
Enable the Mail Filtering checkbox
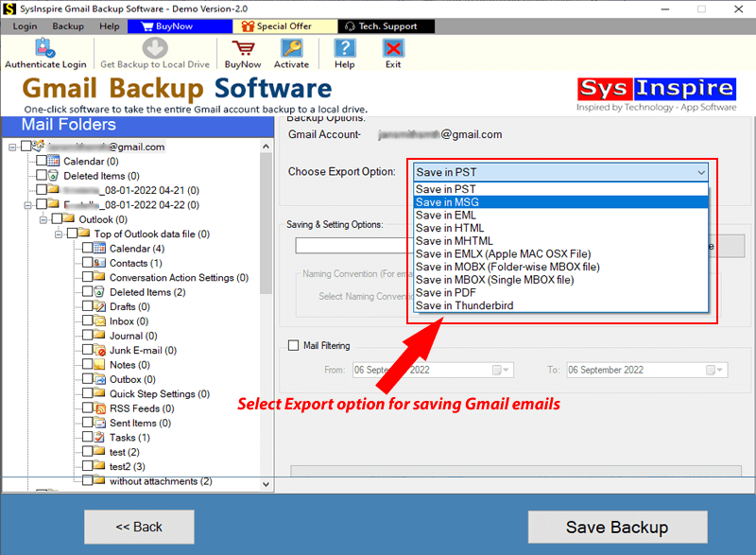[x=293, y=345]
